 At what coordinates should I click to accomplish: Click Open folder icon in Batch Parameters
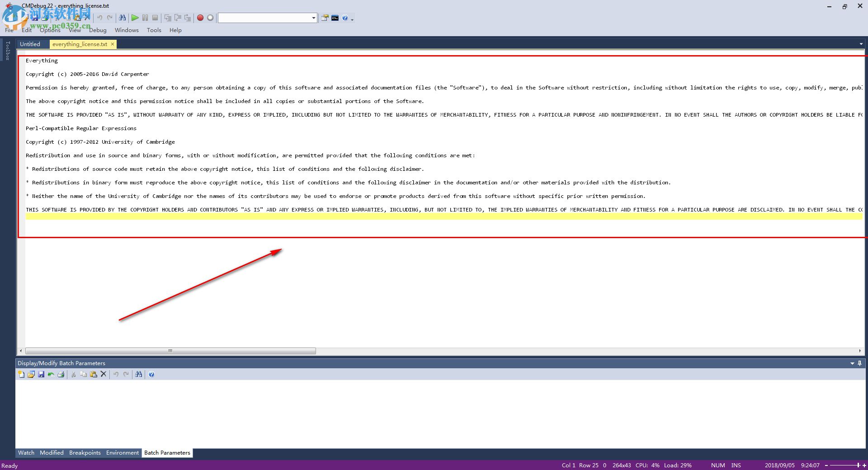click(x=31, y=374)
